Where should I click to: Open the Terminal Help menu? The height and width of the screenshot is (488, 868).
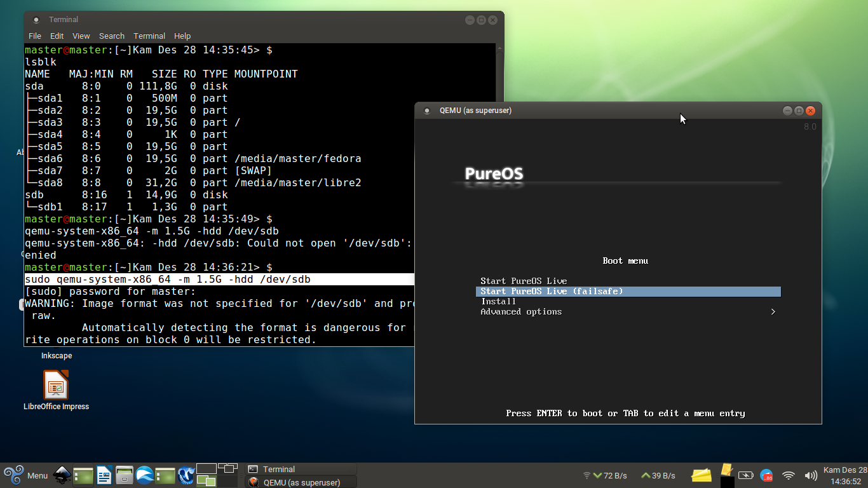click(x=182, y=36)
